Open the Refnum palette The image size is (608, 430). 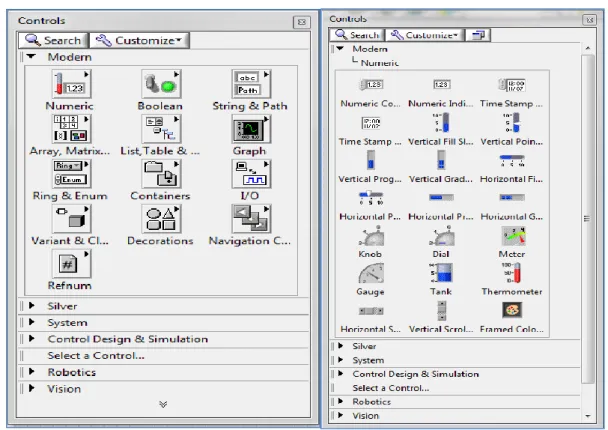tap(71, 264)
